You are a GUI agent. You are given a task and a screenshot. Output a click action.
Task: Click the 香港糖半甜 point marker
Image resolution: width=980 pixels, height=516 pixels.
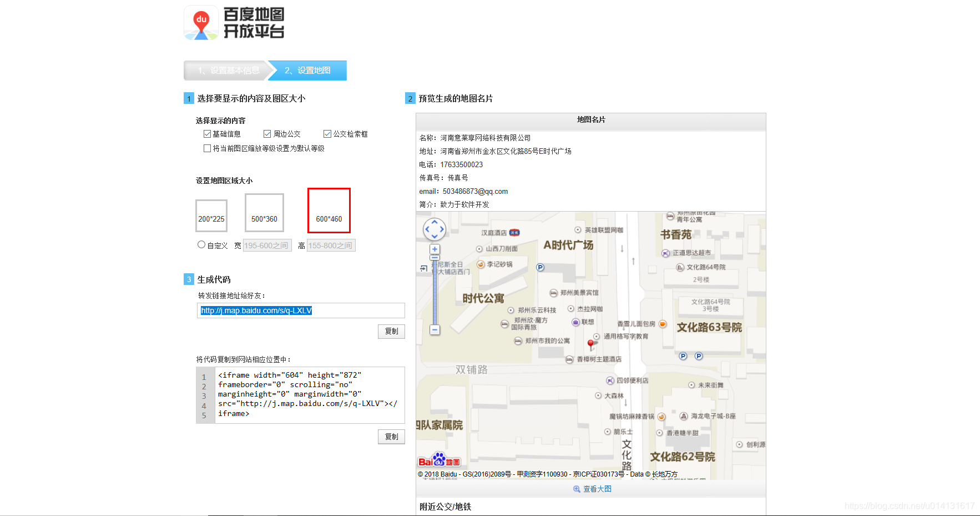click(660, 433)
